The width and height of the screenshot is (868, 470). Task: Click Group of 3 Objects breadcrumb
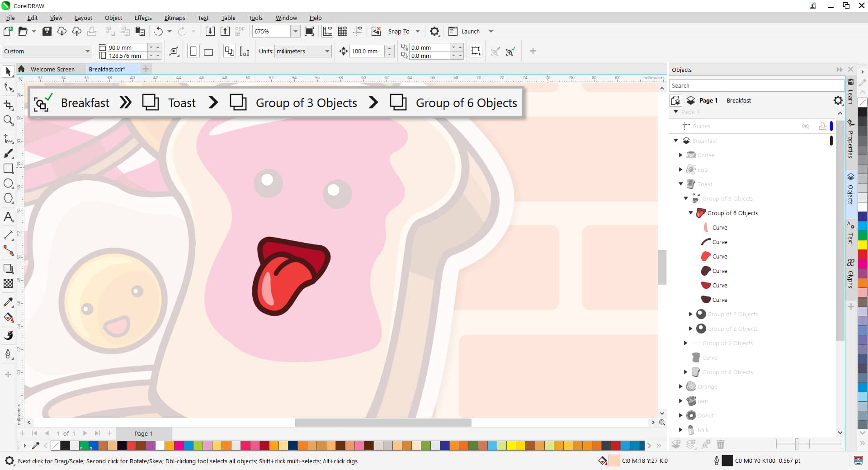[307, 103]
